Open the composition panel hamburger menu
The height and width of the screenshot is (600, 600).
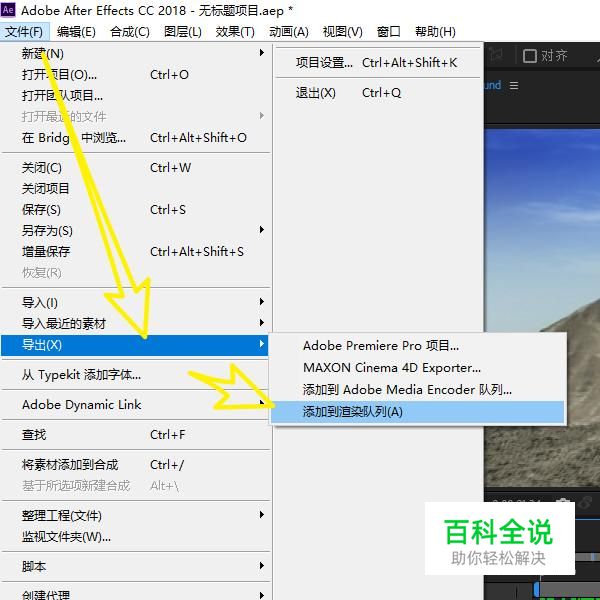click(x=514, y=85)
